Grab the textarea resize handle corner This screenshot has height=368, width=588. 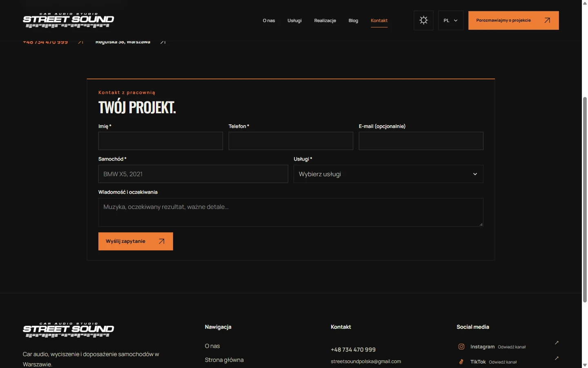point(481,224)
